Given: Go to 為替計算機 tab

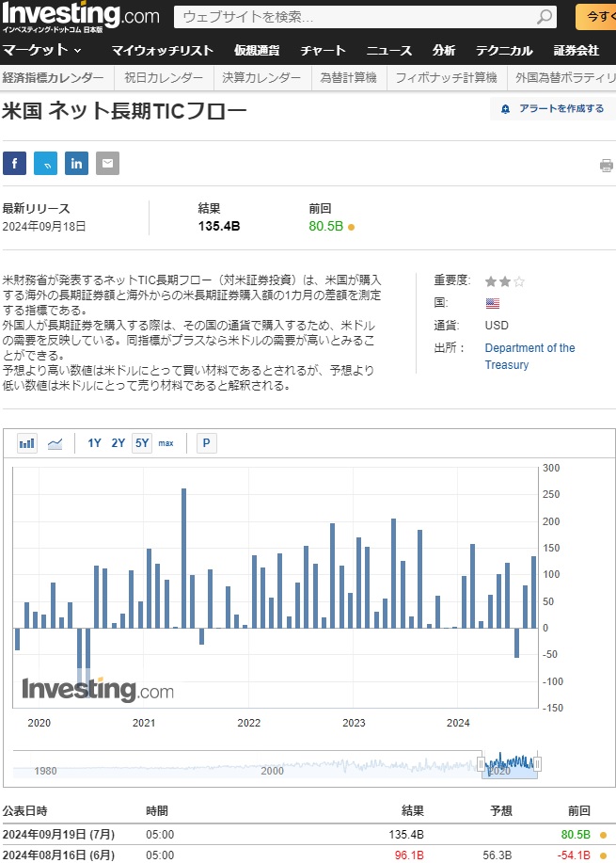Looking at the screenshot, I should 347,78.
